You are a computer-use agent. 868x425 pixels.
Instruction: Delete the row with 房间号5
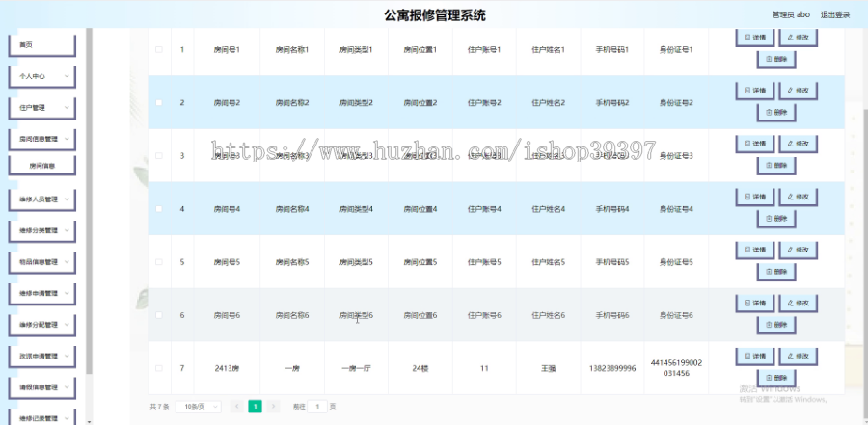(x=776, y=272)
